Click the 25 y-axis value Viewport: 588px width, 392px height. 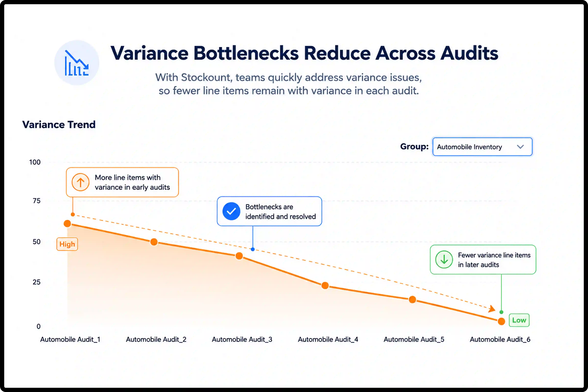point(36,282)
